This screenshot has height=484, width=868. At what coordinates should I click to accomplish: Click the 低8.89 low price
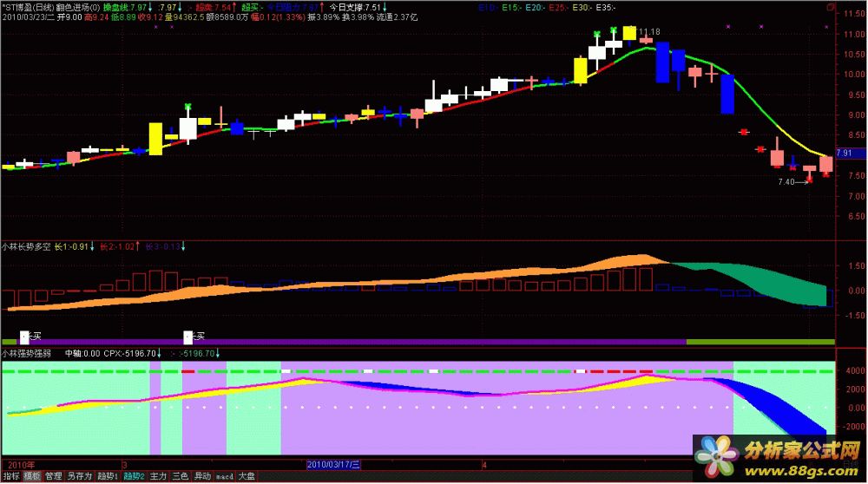point(123,17)
